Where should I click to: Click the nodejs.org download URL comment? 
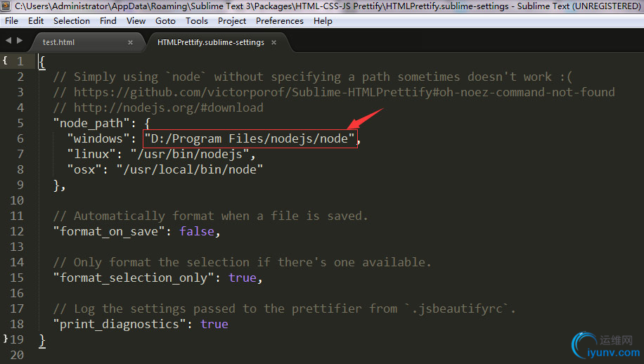158,108
